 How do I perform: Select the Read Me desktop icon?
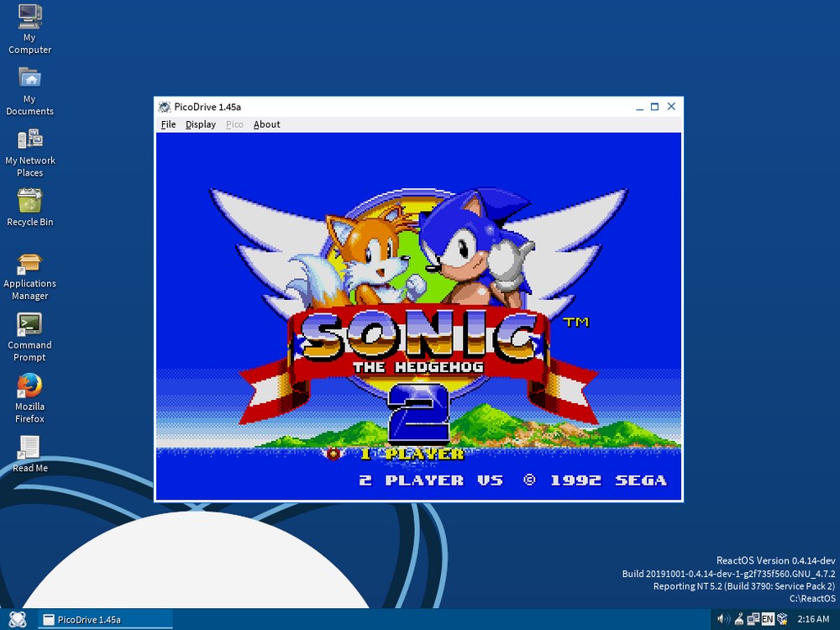(x=29, y=448)
